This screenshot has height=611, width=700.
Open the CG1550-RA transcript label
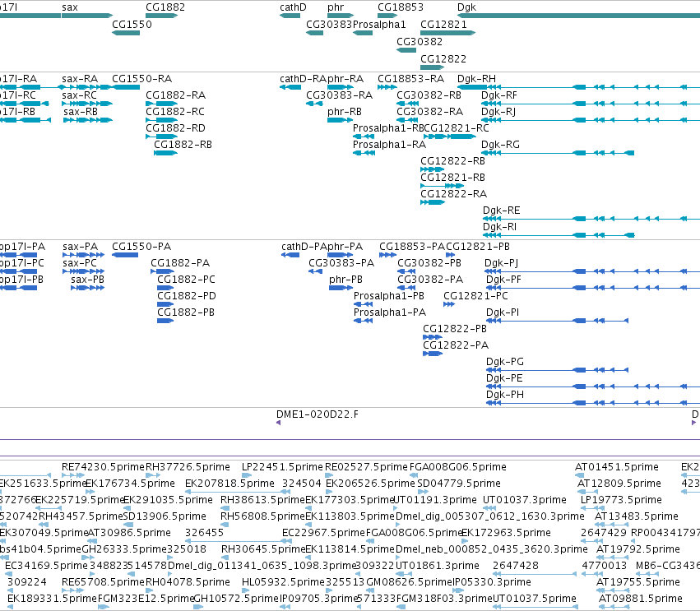[142, 79]
